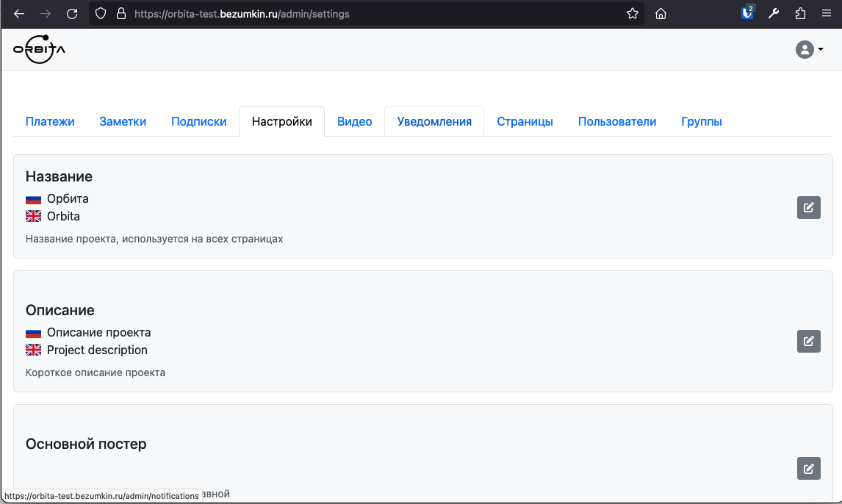Open the Bitwarden extension icon
The width and height of the screenshot is (842, 504).
point(747,13)
